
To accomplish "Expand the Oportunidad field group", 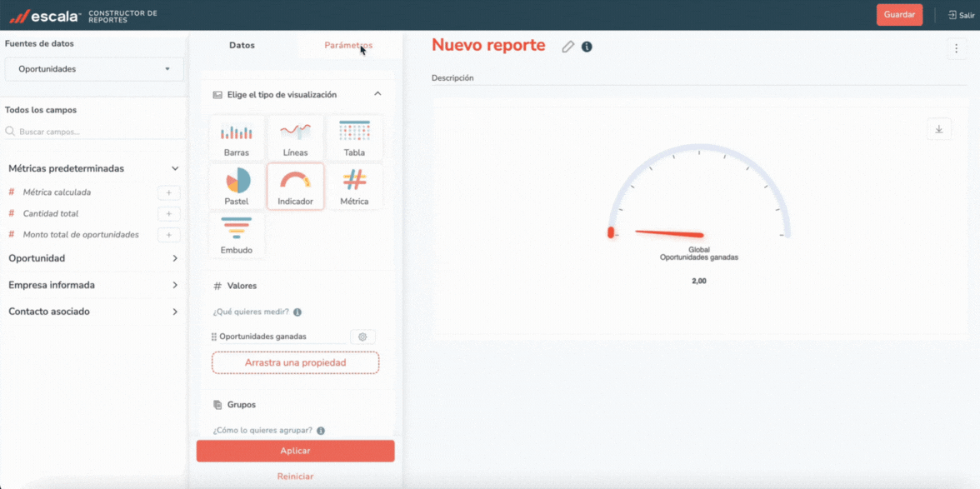I will [x=93, y=258].
